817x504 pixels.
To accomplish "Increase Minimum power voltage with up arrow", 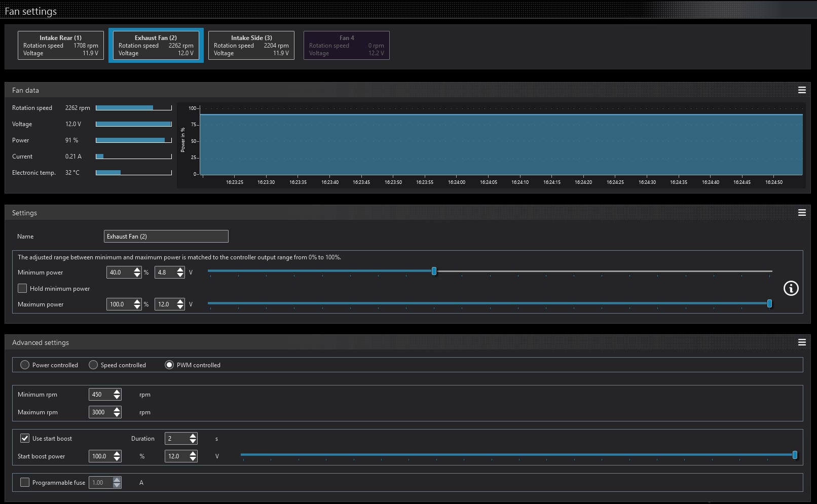I will pos(180,269).
